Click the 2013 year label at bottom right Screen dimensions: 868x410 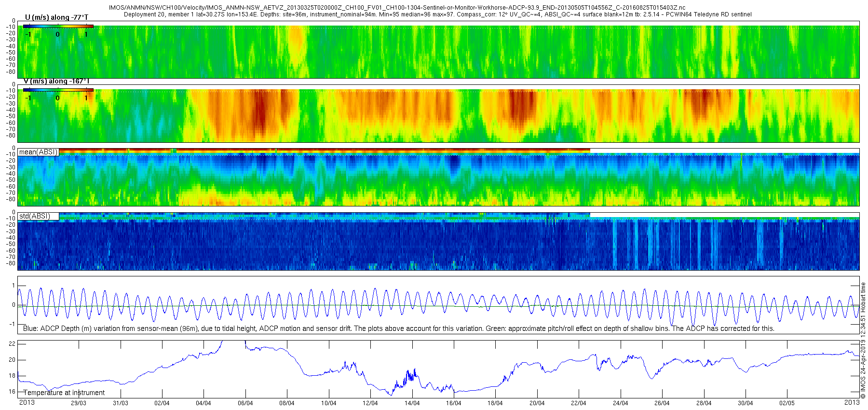852,402
